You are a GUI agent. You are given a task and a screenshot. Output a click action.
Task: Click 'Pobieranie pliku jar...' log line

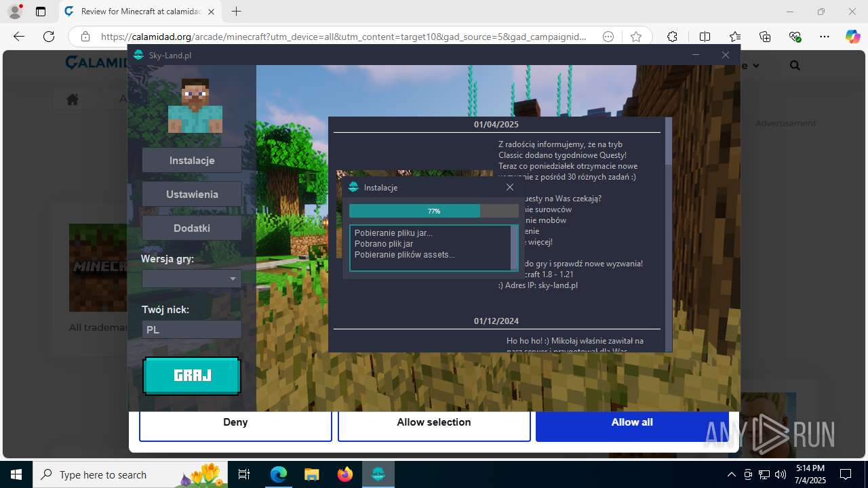coord(393,233)
